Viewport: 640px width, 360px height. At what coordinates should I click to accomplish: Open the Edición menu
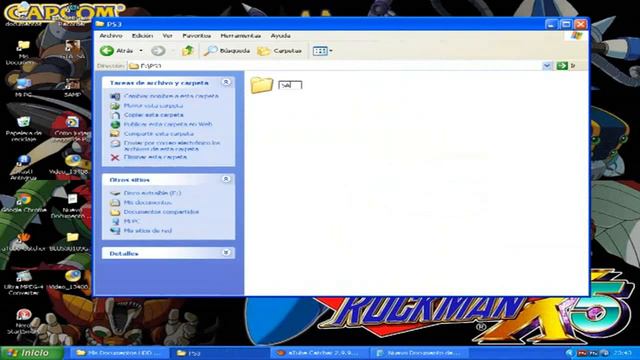point(142,36)
